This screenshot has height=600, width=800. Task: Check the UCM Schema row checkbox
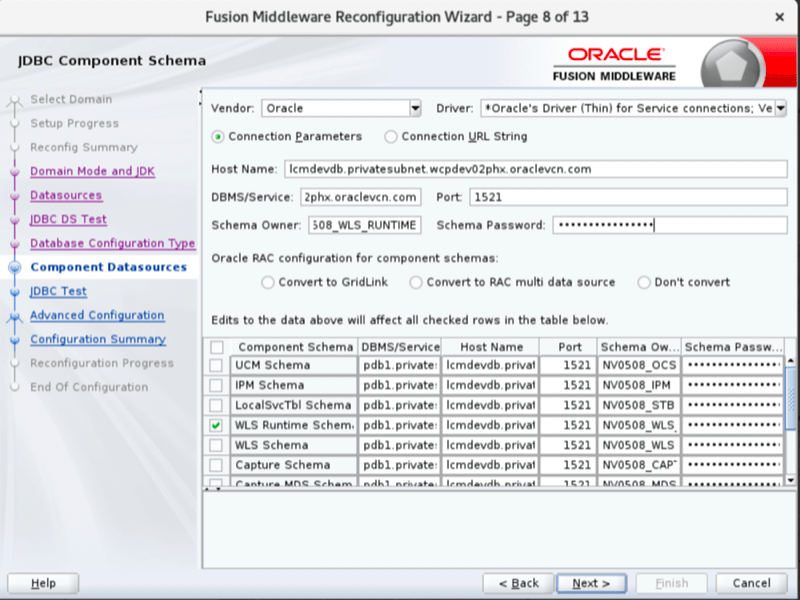[x=216, y=365]
